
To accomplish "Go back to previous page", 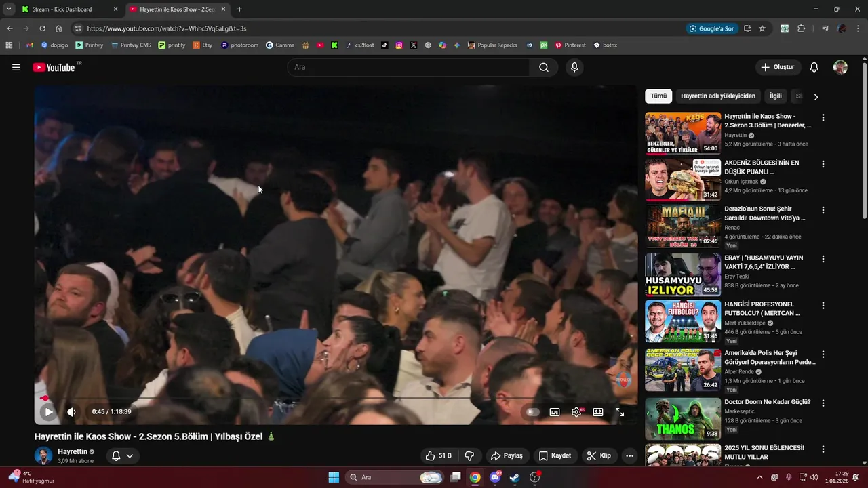I will click(9, 28).
